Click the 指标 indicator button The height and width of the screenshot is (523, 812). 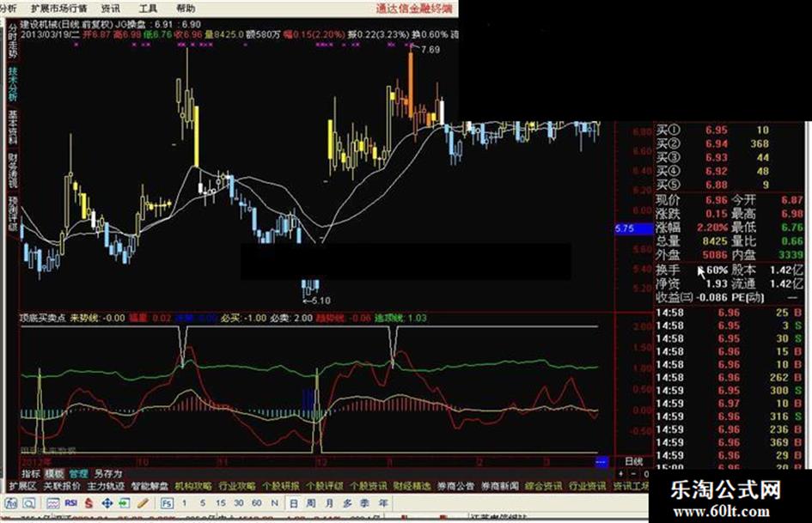coord(31,473)
